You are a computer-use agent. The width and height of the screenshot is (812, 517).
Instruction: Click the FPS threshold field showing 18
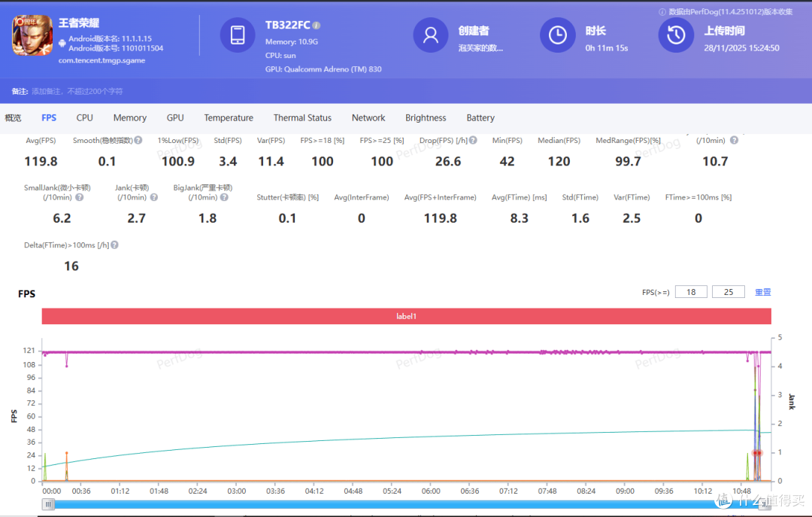coord(691,292)
